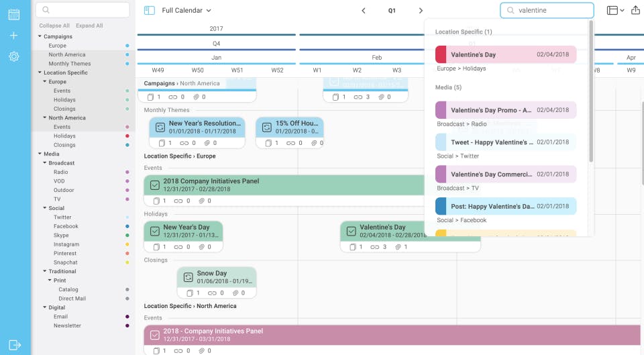Viewport: 644px width, 355px height.
Task: Click the Expand All link
Action: click(89, 26)
